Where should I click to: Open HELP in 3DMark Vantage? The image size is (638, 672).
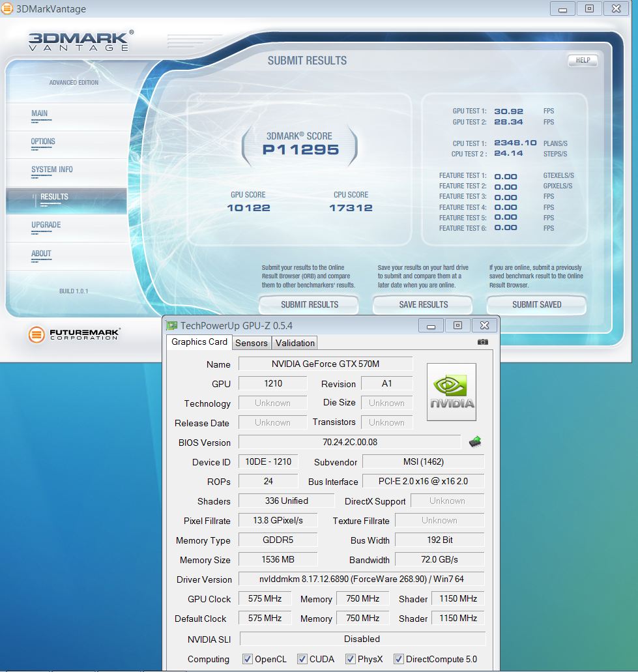point(583,61)
